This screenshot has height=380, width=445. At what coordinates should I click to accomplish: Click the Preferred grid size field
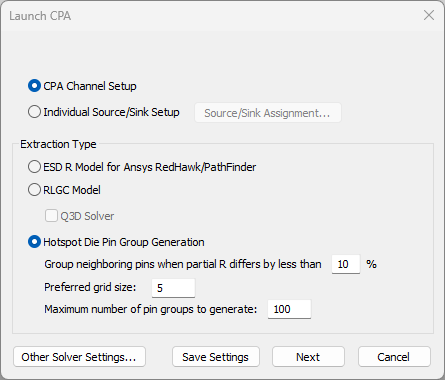pyautogui.click(x=173, y=288)
